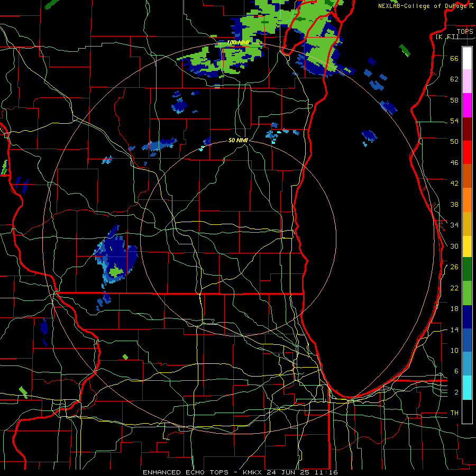Click the 38 legend value
This screenshot has height=476, width=476.
pos(454,205)
